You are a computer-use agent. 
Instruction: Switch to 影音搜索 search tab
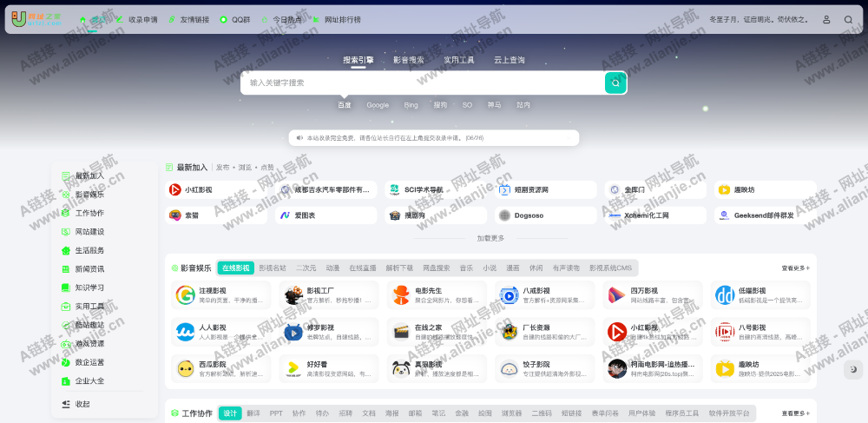[x=409, y=60]
